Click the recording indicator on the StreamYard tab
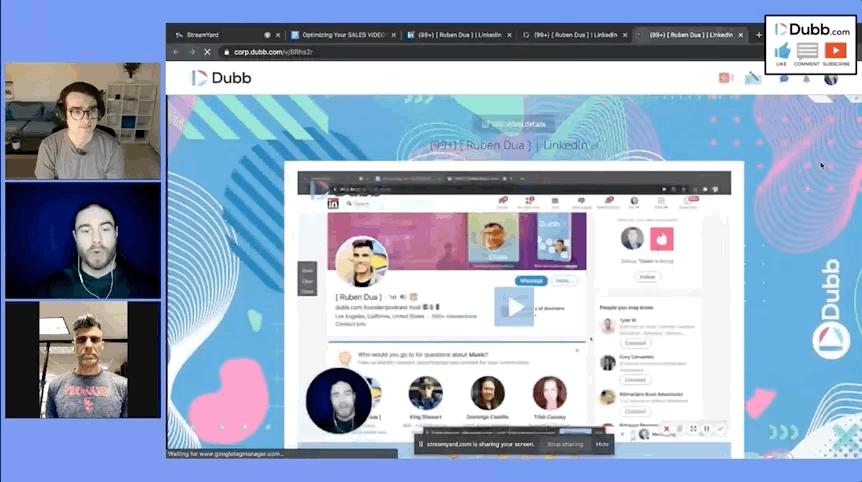The image size is (862, 482). tap(267, 35)
